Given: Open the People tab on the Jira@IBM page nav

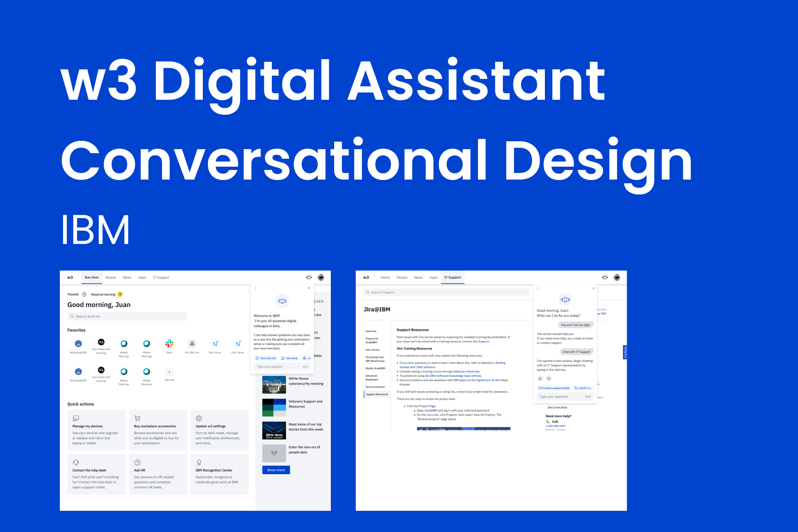Looking at the screenshot, I should (x=402, y=277).
